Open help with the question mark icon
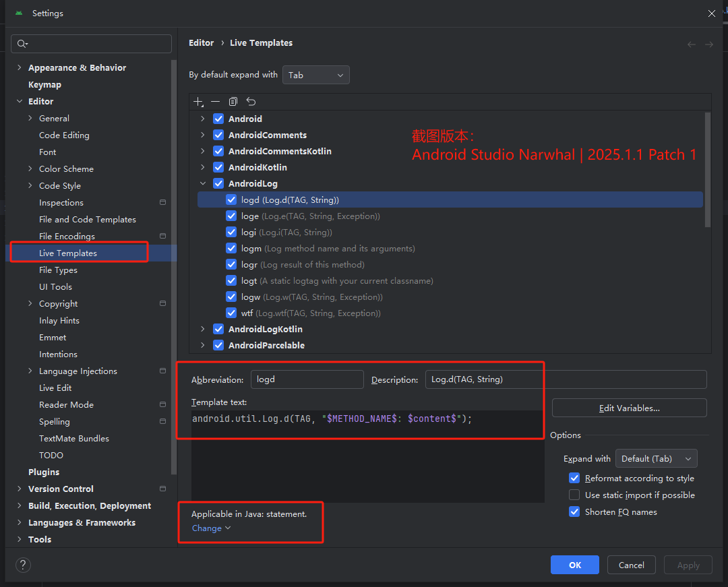The height and width of the screenshot is (587, 728). pos(23,565)
